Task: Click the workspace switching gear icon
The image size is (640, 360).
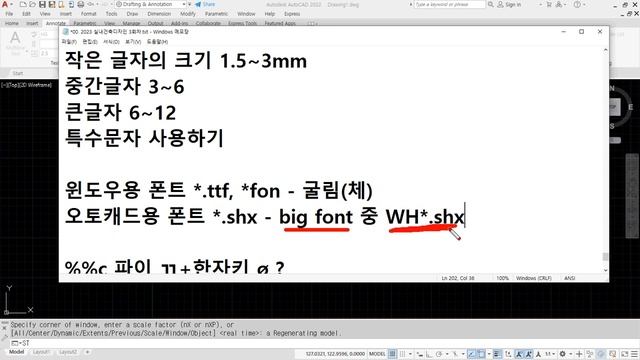Action: tap(563, 354)
